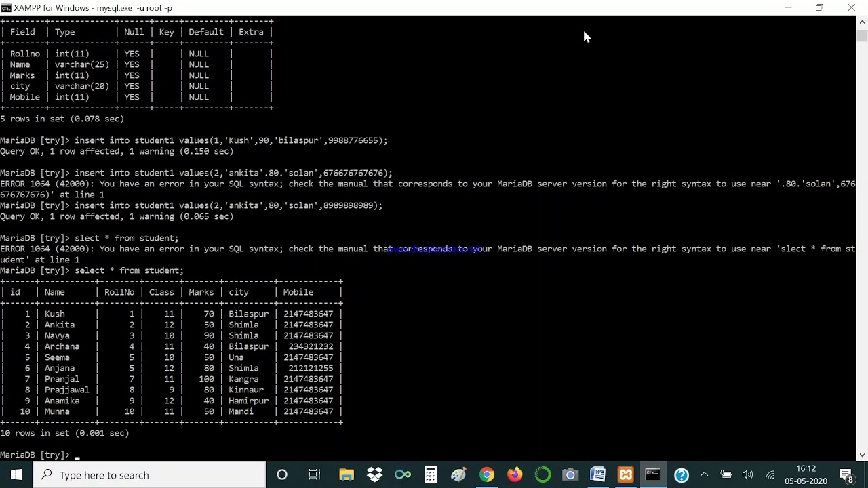
Task: Click the name Anjana in the table
Action: tap(60, 368)
